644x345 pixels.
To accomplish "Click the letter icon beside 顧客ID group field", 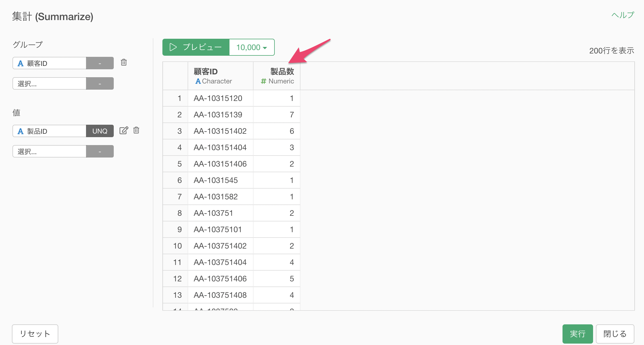I will [20, 63].
